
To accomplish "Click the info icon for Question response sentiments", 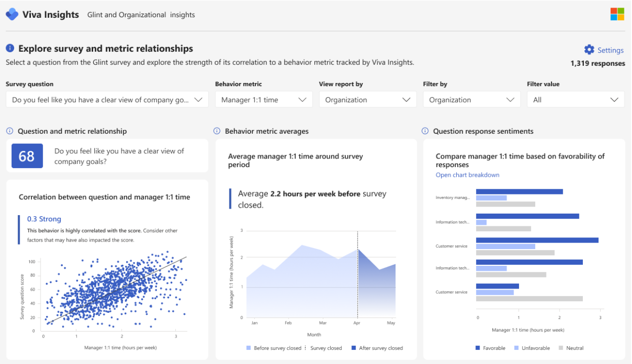I will click(x=426, y=131).
